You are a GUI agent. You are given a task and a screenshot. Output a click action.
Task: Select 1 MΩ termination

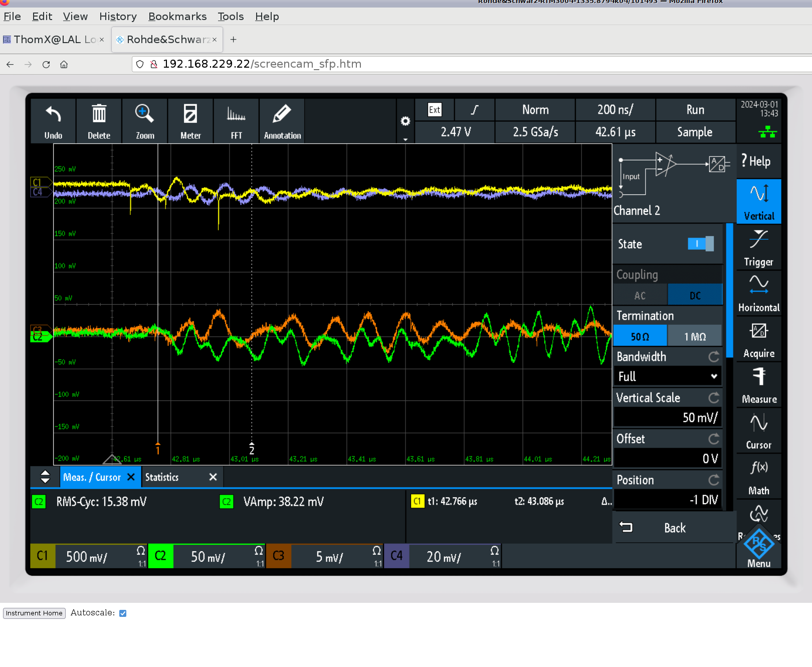(x=695, y=336)
